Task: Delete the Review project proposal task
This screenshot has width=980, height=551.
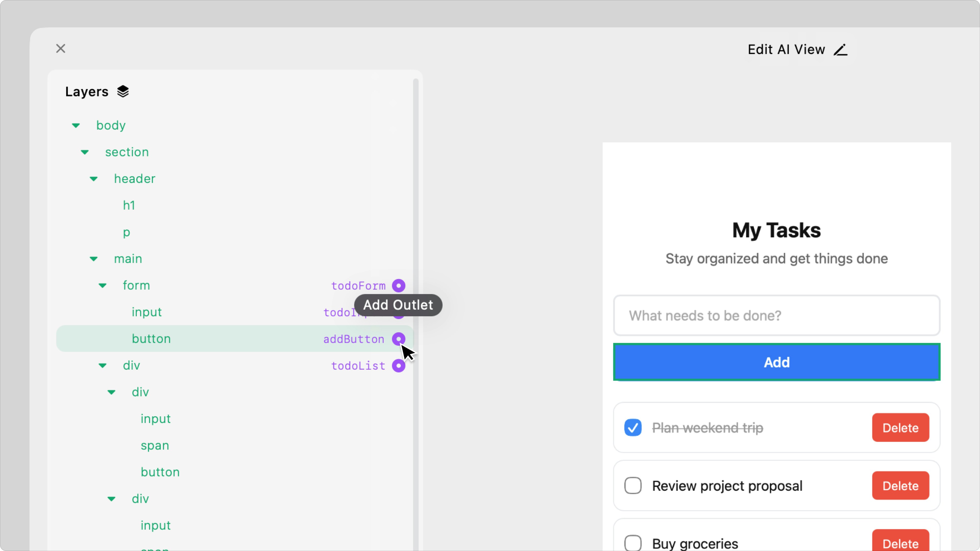Action: (900, 486)
